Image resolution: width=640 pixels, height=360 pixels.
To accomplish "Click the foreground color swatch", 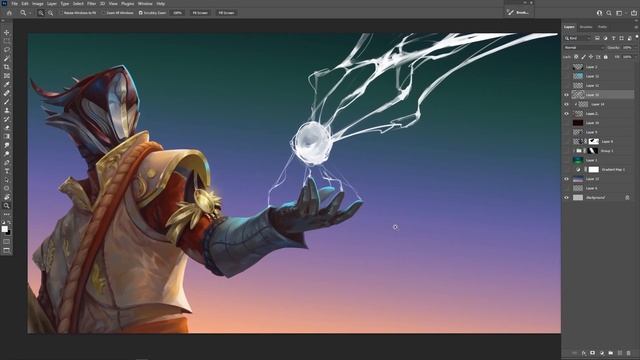I will (x=4, y=229).
